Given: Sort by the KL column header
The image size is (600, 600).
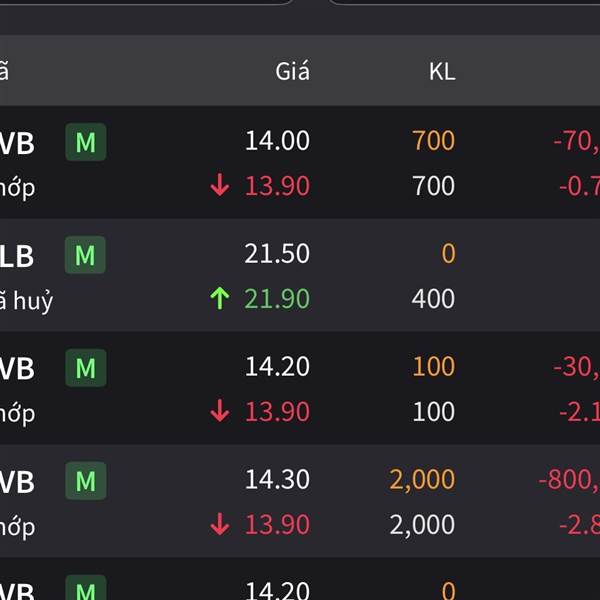Looking at the screenshot, I should click(x=442, y=72).
